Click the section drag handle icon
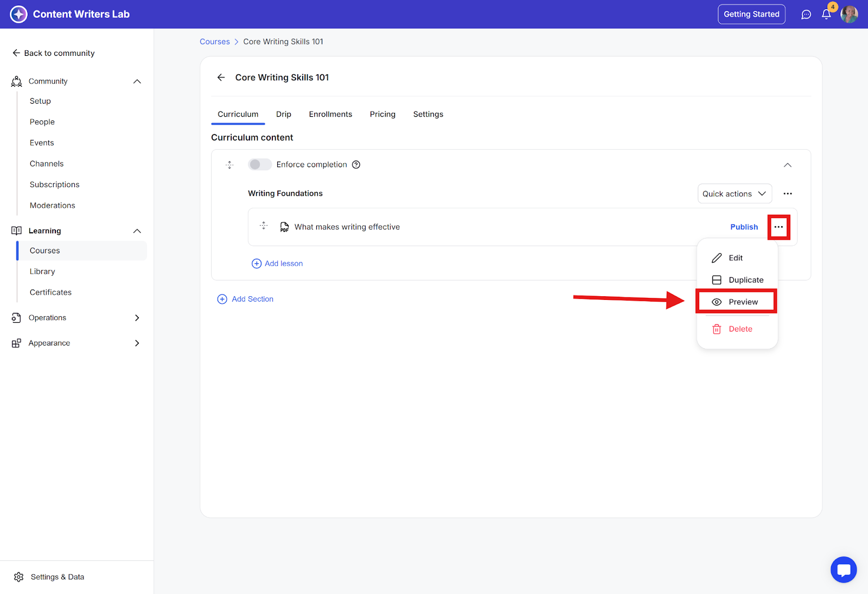Image resolution: width=868 pixels, height=594 pixels. 229,165
